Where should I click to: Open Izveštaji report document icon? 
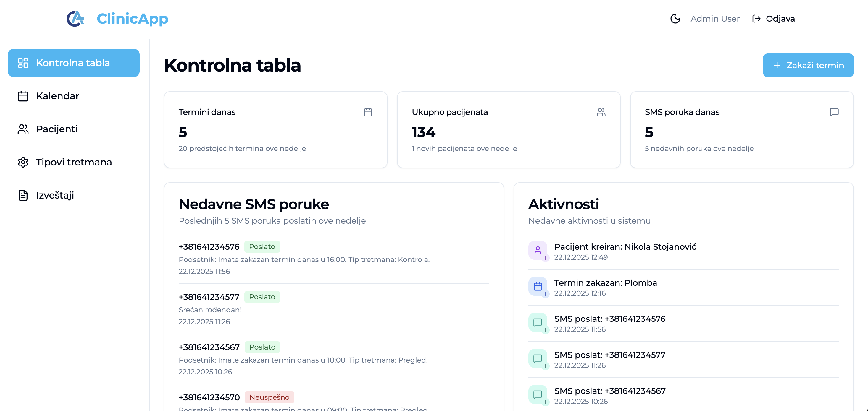(22, 195)
